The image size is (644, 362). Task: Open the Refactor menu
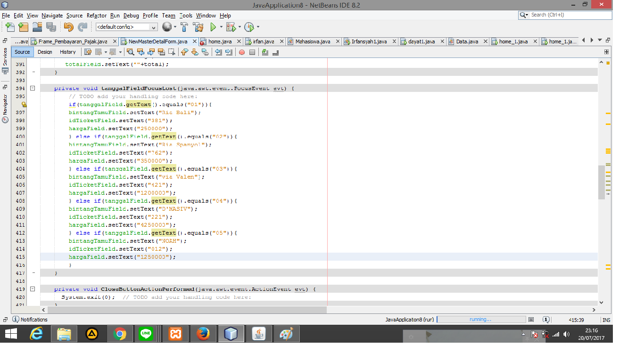[x=96, y=16]
